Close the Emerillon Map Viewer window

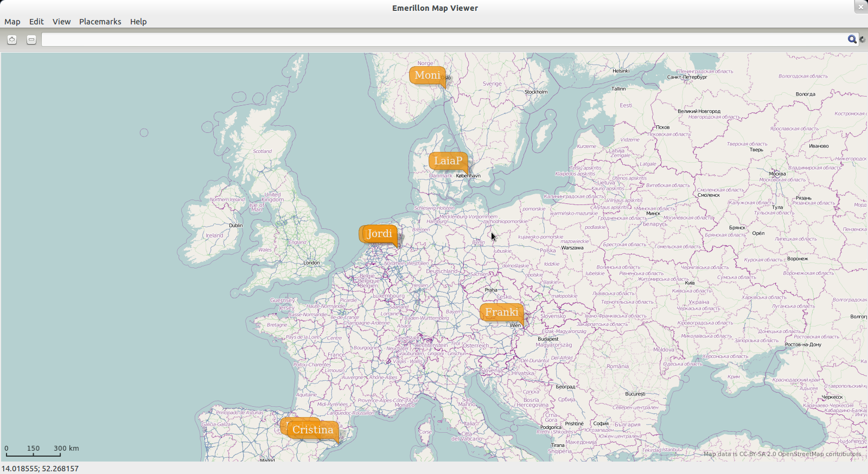[860, 7]
